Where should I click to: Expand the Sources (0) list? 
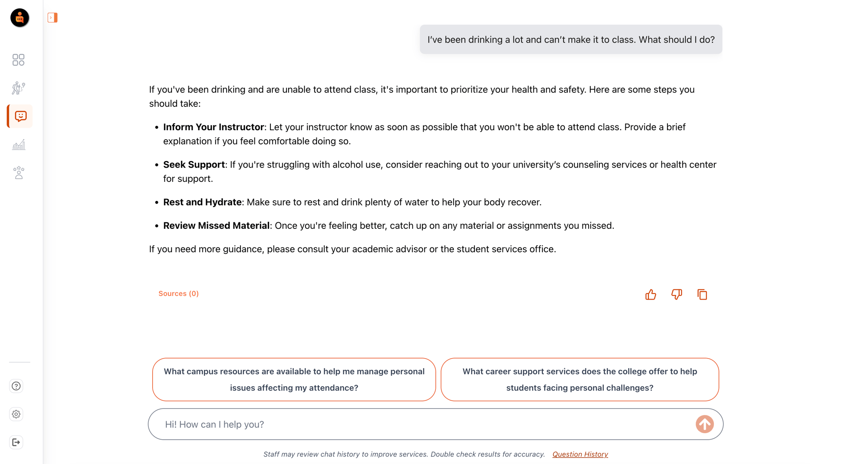coord(178,293)
